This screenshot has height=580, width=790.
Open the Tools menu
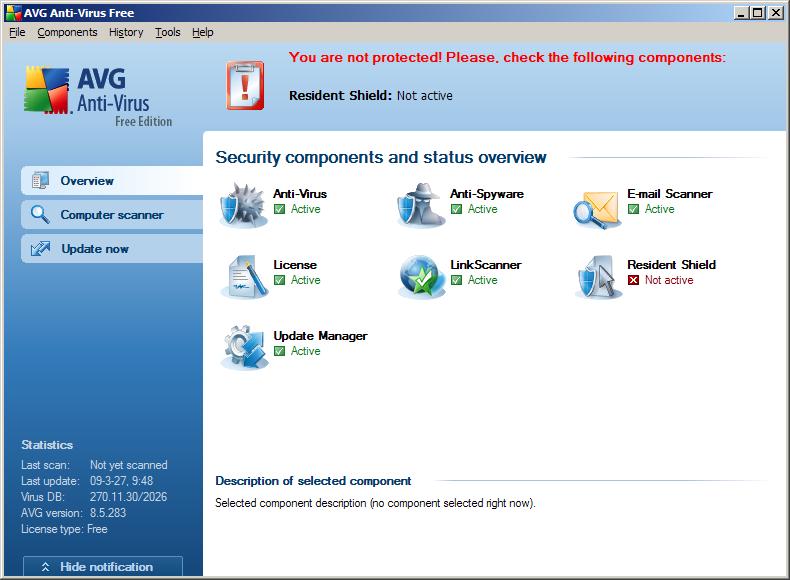[x=167, y=32]
